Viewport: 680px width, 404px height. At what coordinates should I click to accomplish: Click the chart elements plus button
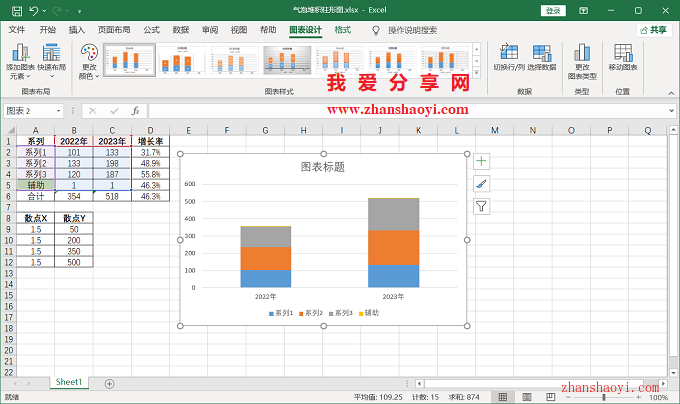(481, 161)
